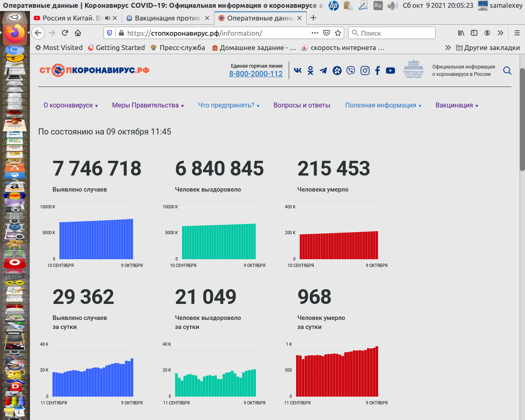Open Most Visited bookmarks
This screenshot has width=525, height=420.
tap(59, 48)
